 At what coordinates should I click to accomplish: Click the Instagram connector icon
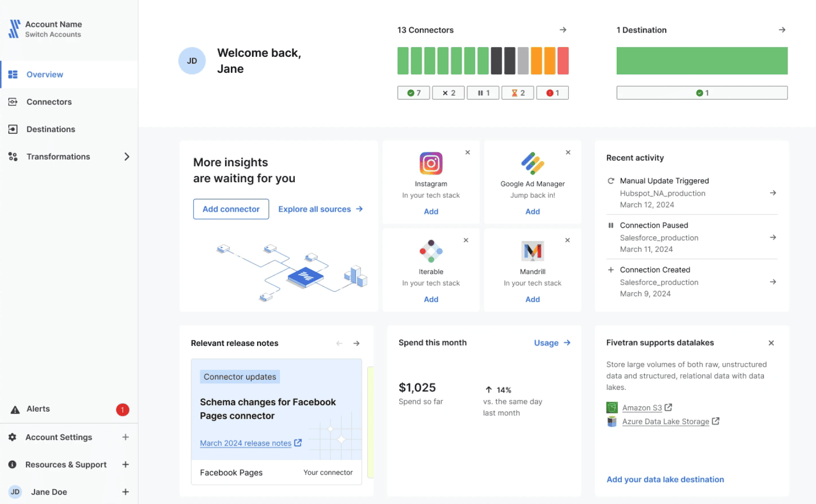(x=431, y=164)
